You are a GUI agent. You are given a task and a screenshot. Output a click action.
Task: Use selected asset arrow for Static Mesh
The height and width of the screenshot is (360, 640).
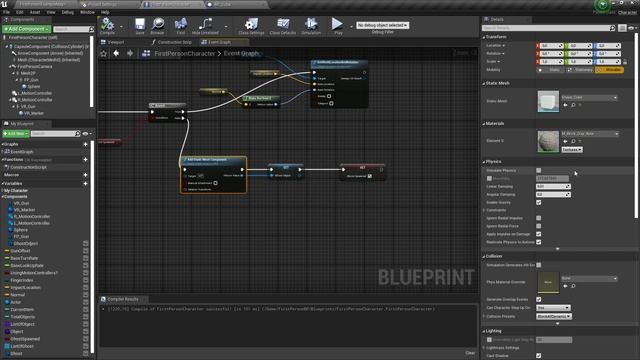point(565,105)
